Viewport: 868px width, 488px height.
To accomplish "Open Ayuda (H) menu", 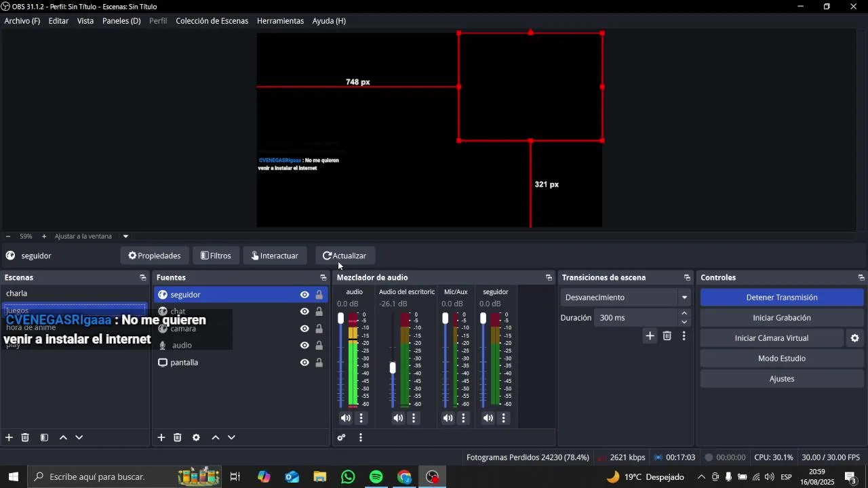I will pyautogui.click(x=329, y=21).
